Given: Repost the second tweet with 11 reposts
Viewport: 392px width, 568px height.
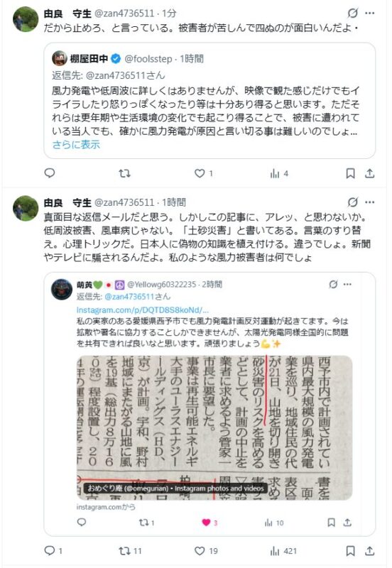Looking at the screenshot, I should coord(130,551).
